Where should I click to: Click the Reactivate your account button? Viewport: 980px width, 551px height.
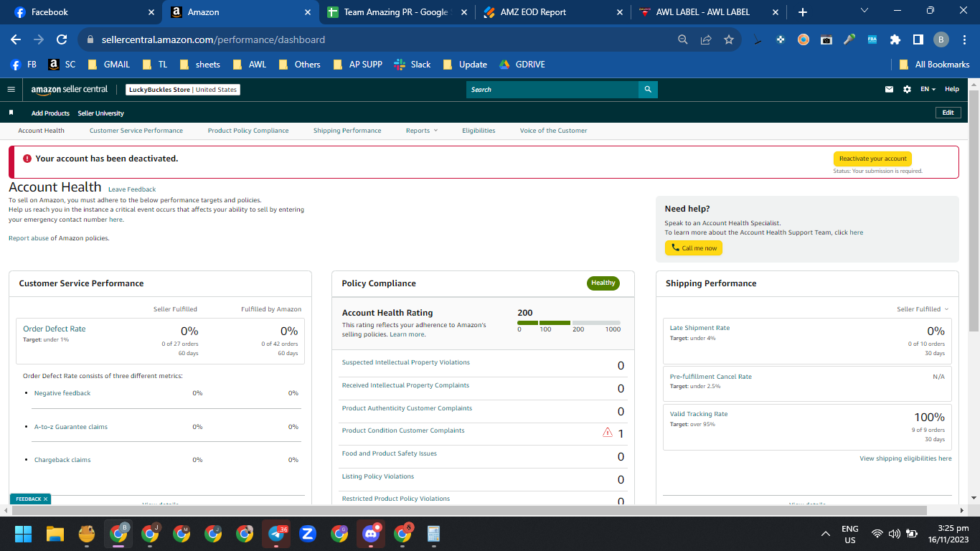(872, 159)
